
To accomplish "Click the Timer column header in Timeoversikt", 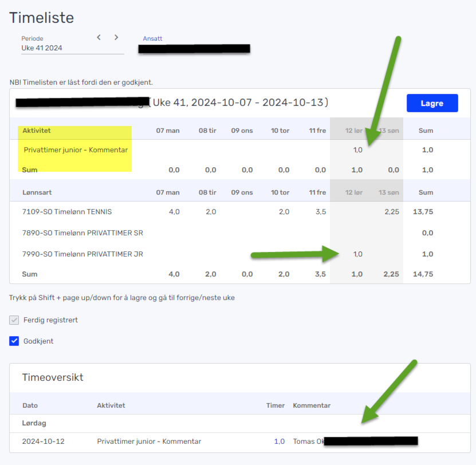I will 276,405.
